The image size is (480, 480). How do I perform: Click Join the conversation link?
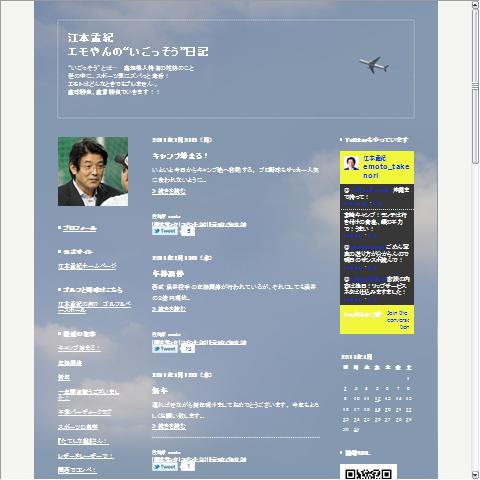pos(398,320)
